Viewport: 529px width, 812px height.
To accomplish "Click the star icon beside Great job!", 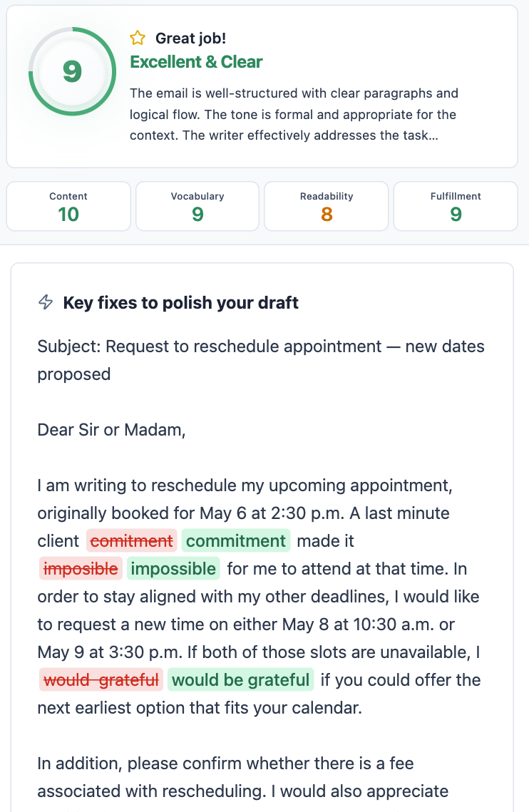I will pos(138,38).
